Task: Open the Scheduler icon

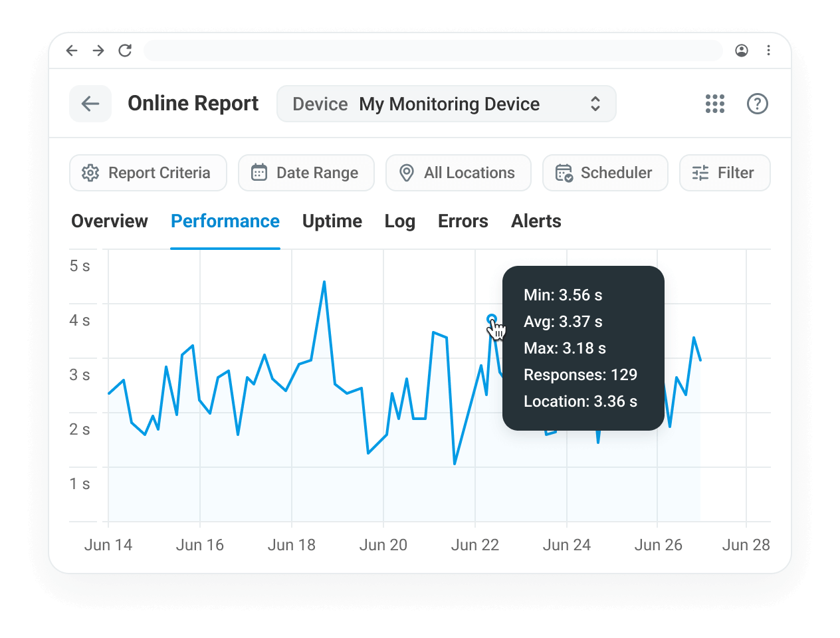Action: point(564,173)
